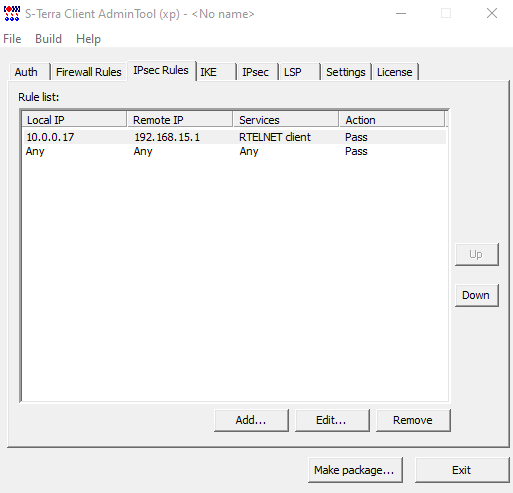This screenshot has width=513, height=493.
Task: Open the File menu
Action: (x=12, y=39)
